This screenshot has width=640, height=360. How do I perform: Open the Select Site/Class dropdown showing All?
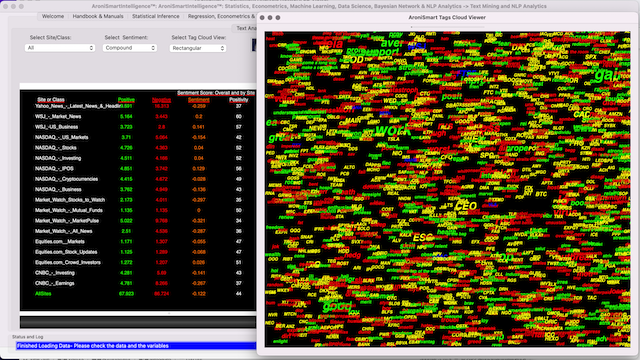pyautogui.click(x=60, y=48)
